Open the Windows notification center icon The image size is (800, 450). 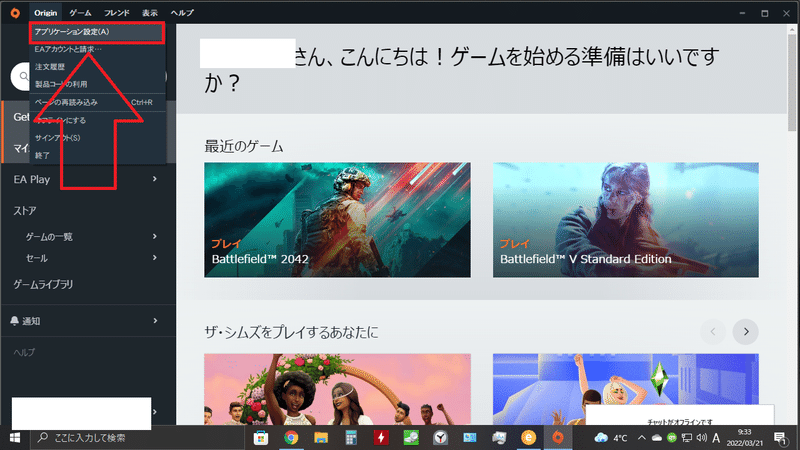point(780,438)
